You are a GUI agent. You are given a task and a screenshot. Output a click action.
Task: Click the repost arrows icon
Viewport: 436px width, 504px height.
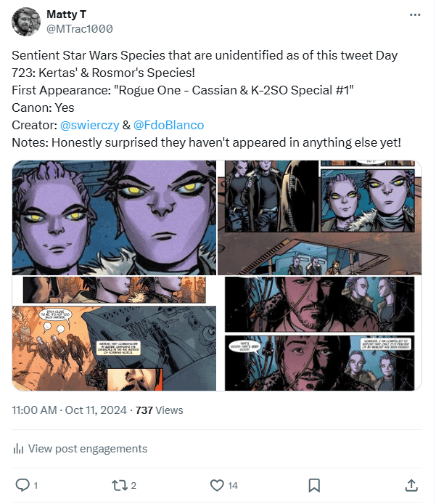click(119, 484)
